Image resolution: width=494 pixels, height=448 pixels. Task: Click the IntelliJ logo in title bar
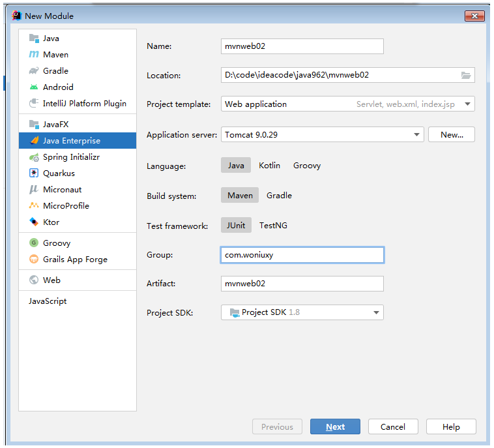pyautogui.click(x=16, y=16)
